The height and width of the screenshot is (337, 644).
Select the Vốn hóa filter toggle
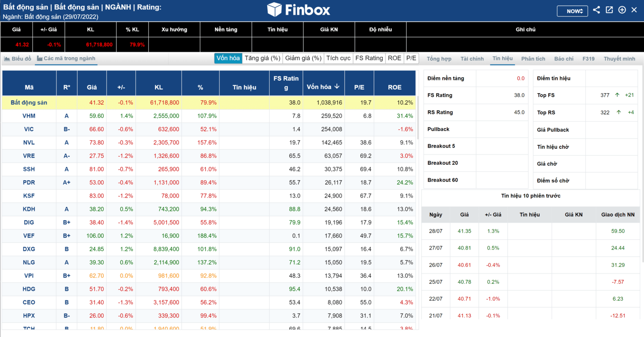click(228, 58)
